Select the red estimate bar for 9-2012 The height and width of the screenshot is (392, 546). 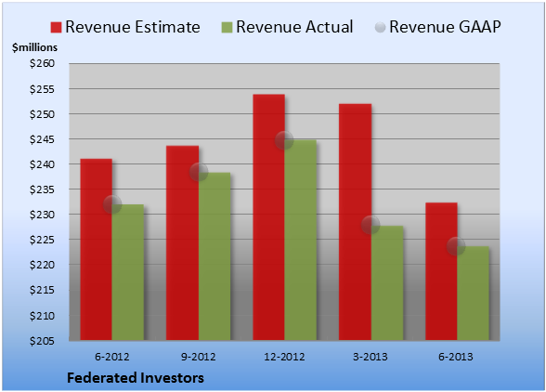[x=182, y=242]
